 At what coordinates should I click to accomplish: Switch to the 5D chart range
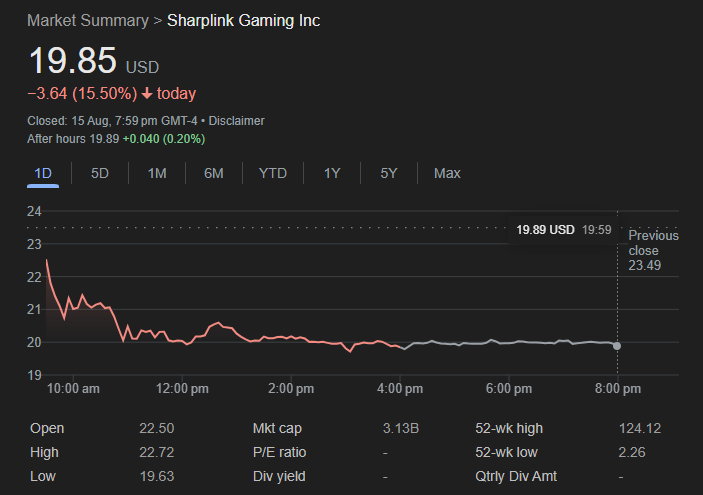coord(100,173)
